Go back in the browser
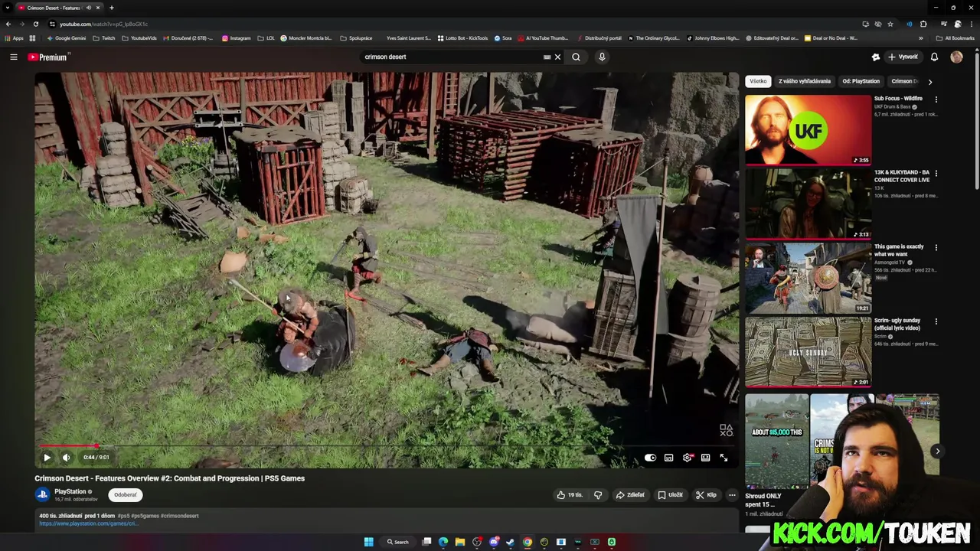 pos(8,24)
